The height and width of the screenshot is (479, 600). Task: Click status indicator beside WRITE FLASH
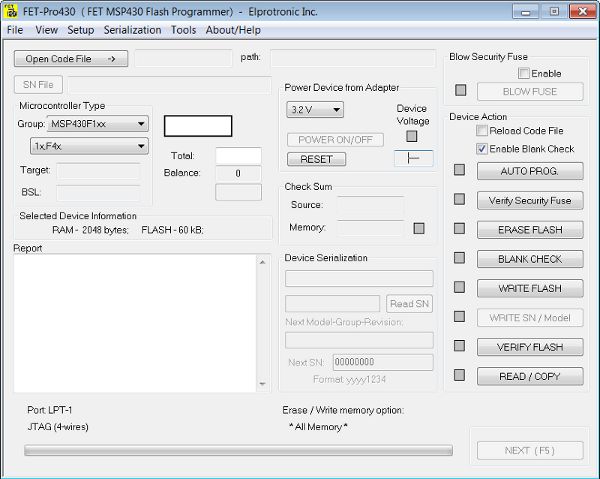[459, 287]
